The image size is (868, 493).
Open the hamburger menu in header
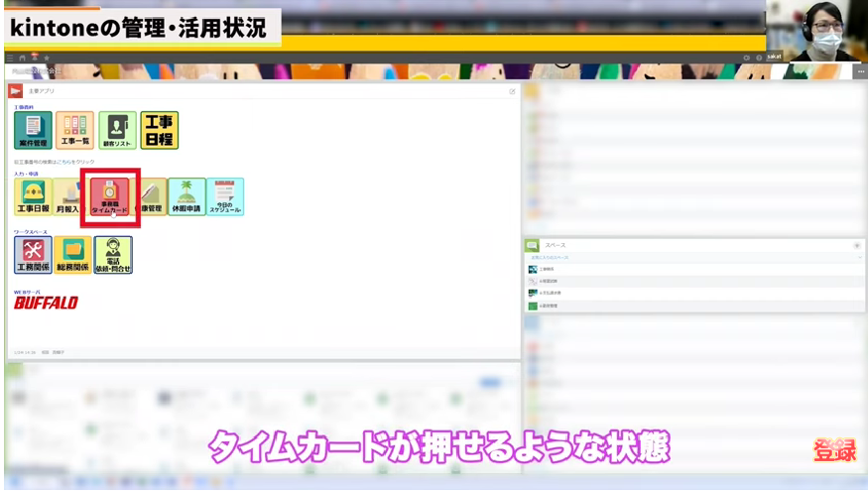[x=10, y=58]
